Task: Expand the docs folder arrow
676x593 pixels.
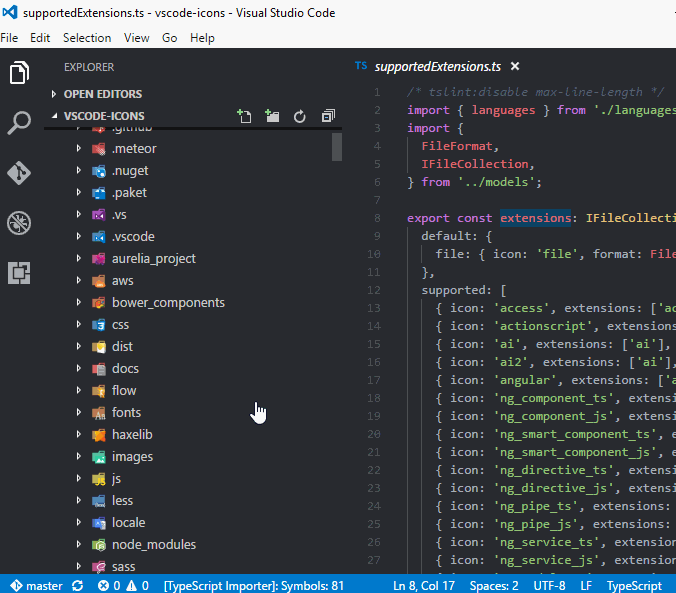Action: (78, 368)
